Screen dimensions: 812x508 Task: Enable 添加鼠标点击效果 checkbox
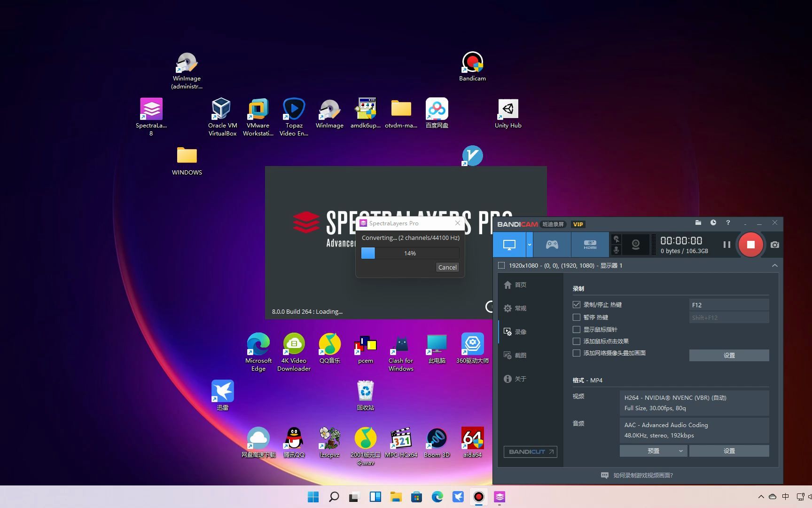point(577,341)
